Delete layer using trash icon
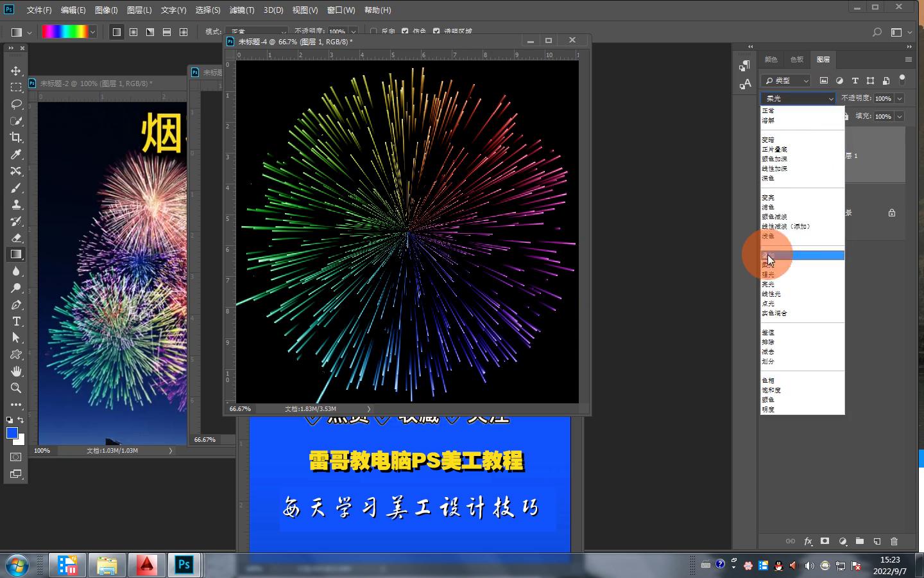This screenshot has width=924, height=578. [894, 541]
